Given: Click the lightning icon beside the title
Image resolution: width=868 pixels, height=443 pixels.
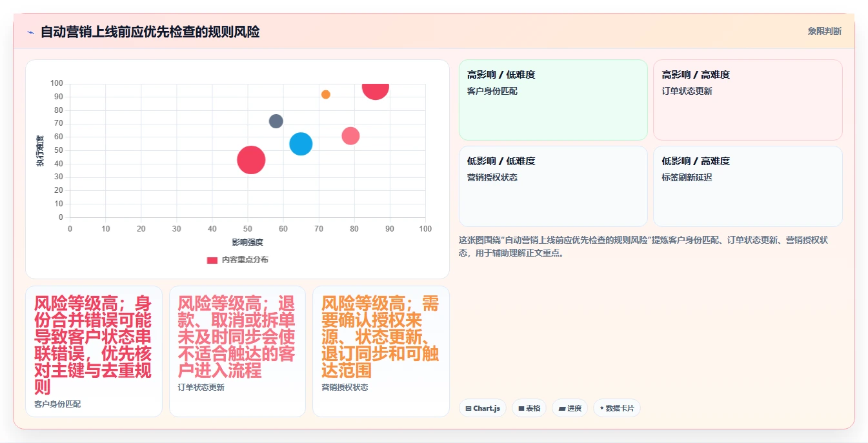Looking at the screenshot, I should (30, 32).
